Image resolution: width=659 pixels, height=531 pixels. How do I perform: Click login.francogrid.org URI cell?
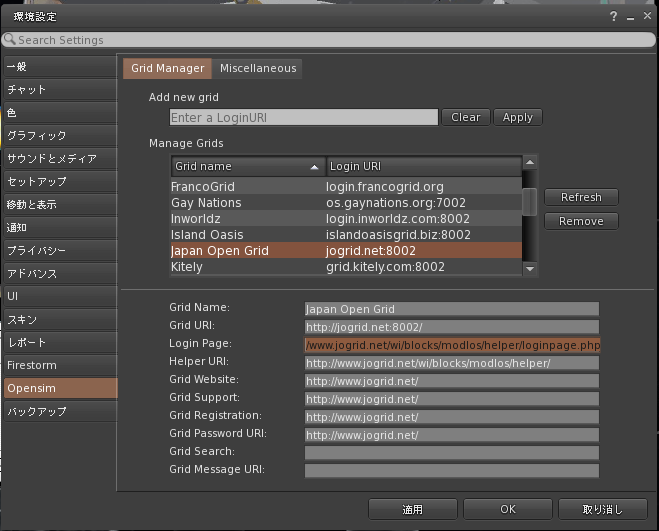tap(385, 187)
